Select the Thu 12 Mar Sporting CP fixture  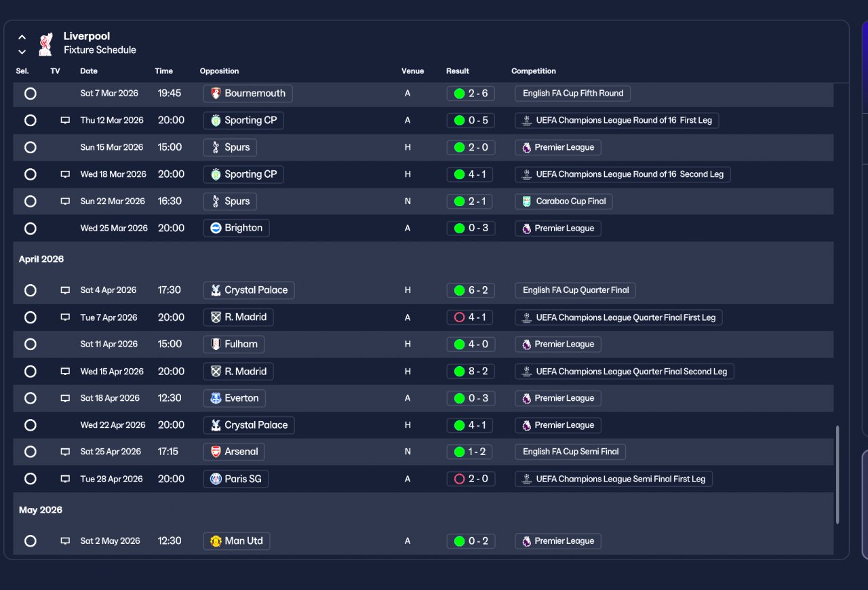pos(30,120)
